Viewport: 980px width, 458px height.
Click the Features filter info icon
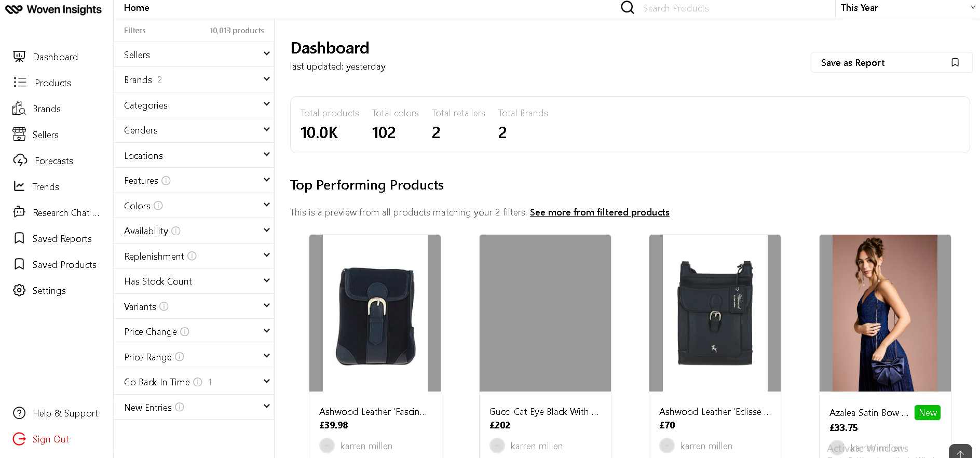pyautogui.click(x=166, y=181)
